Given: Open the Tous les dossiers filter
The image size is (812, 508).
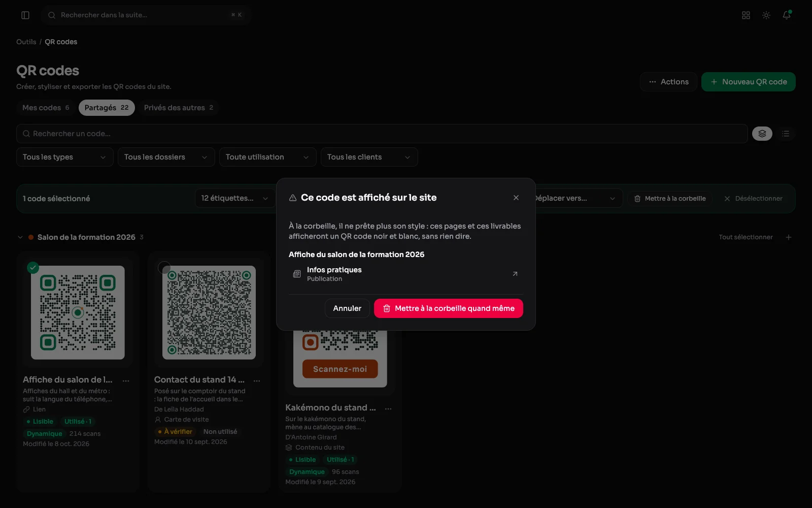Looking at the screenshot, I should pyautogui.click(x=166, y=157).
